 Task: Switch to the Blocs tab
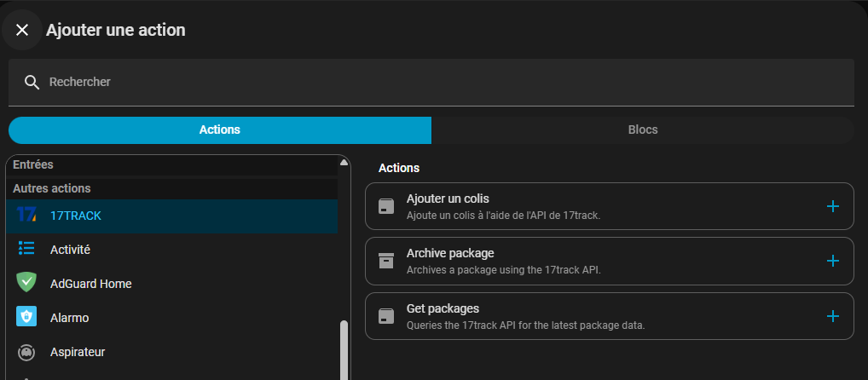(x=642, y=130)
